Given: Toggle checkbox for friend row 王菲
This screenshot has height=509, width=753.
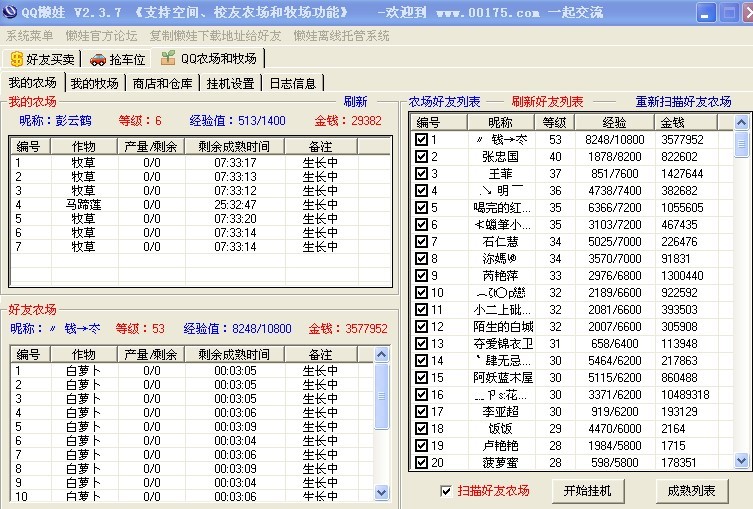Looking at the screenshot, I should (421, 173).
